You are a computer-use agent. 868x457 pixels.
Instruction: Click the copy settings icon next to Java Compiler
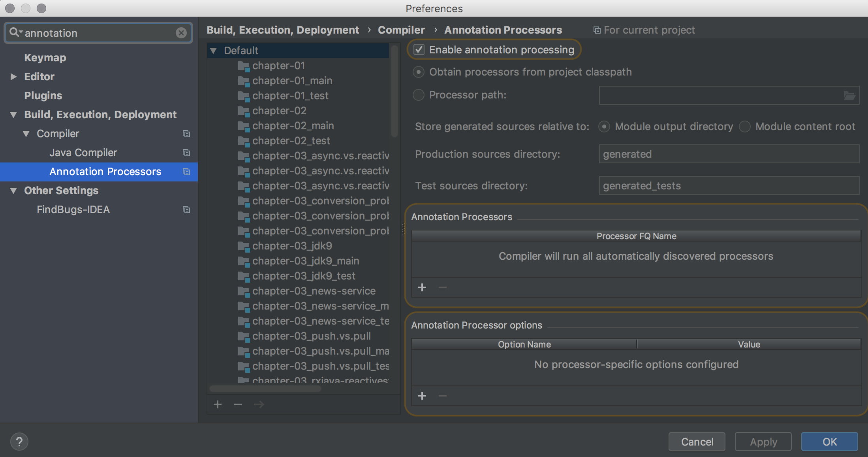(x=186, y=152)
